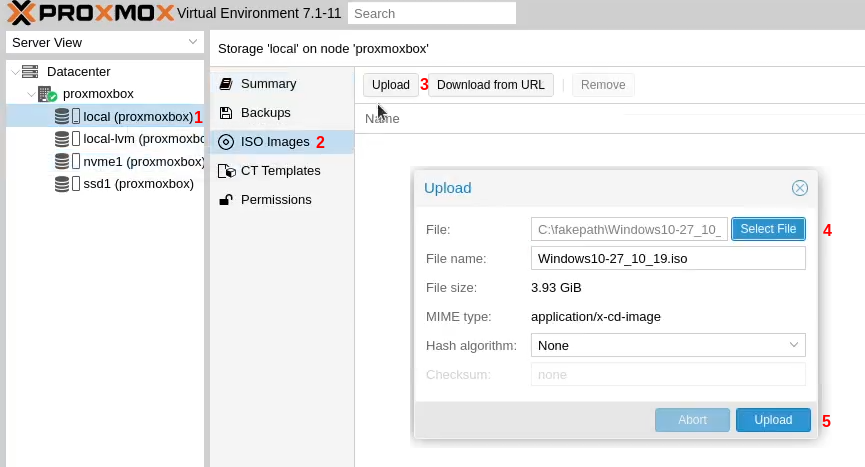Click the Permissions unlock icon
The width and height of the screenshot is (865, 467).
point(226,200)
